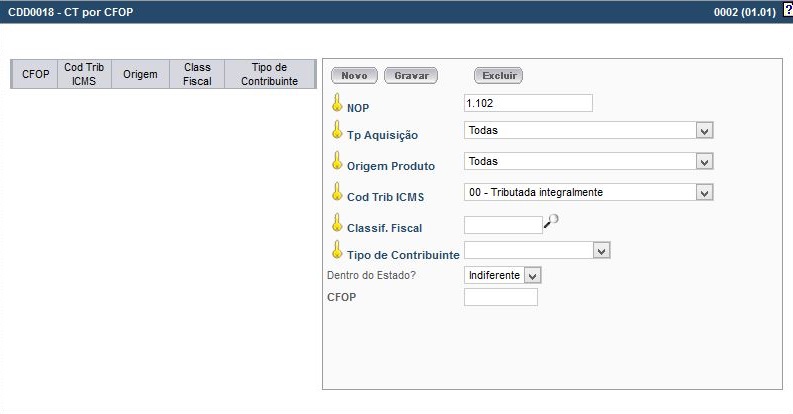Open Classif. Fiscal magnifier search

coord(550,224)
